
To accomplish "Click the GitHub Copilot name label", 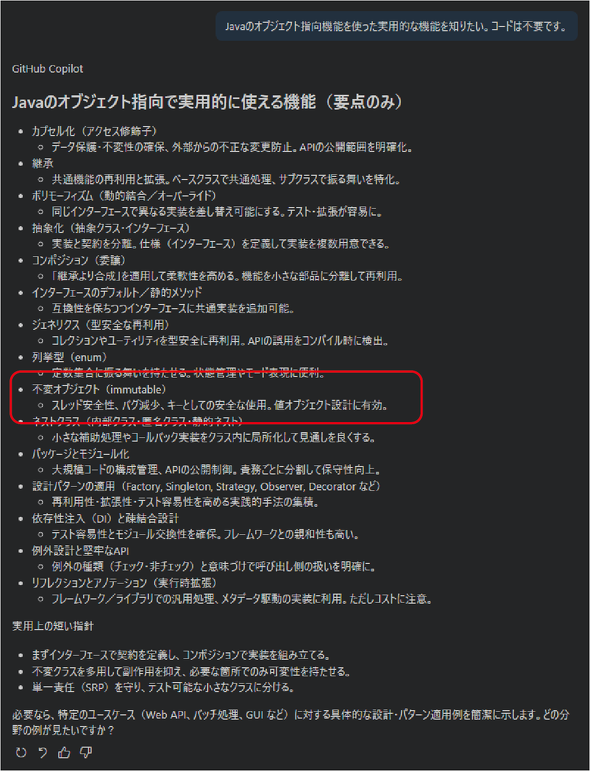I will (x=47, y=69).
